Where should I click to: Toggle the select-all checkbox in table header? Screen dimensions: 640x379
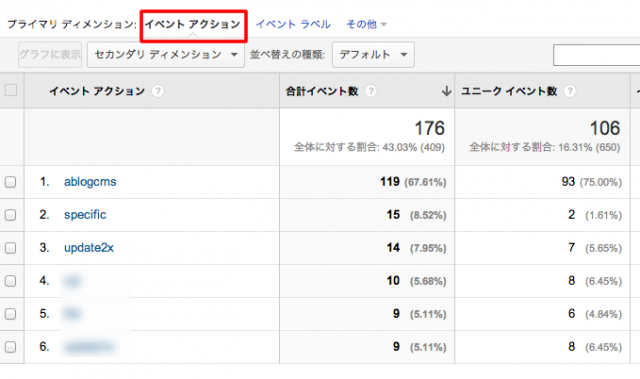pyautogui.click(x=11, y=90)
